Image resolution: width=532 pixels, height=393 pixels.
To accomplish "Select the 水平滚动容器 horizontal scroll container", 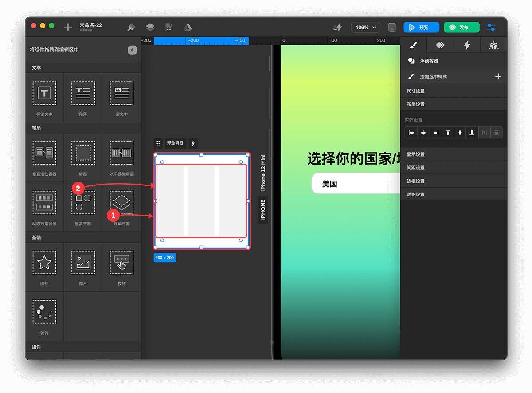I will coord(121,157).
